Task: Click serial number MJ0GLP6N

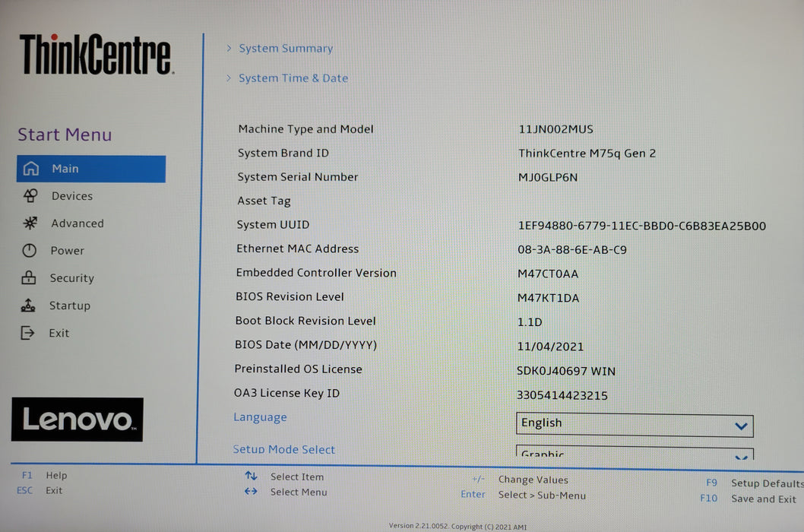Action: pyautogui.click(x=548, y=177)
